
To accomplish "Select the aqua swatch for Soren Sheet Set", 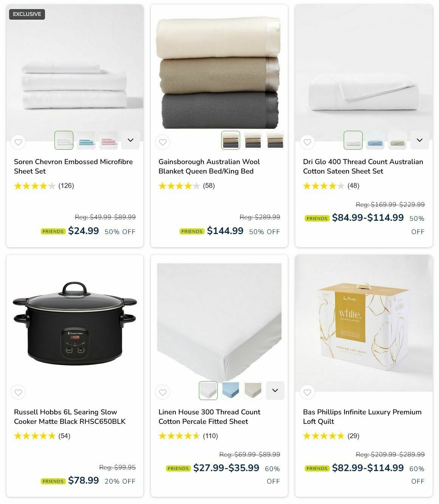I will (x=86, y=140).
